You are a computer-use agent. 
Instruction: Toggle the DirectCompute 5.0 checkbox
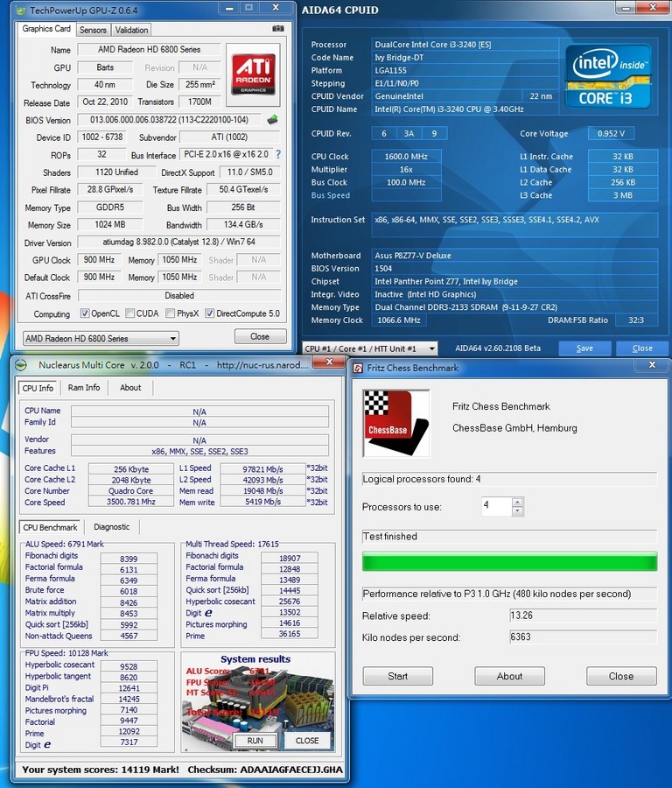[x=210, y=313]
